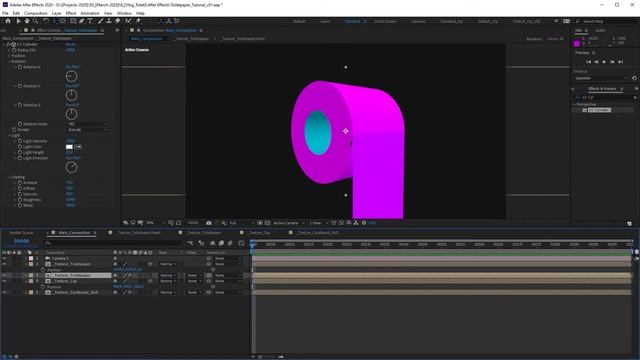Hide the _Texture_Cardboard_Roll layer

point(4,293)
